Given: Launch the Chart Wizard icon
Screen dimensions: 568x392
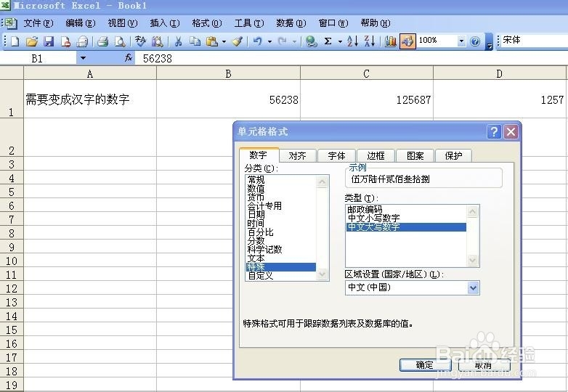Looking at the screenshot, I should pos(390,41).
